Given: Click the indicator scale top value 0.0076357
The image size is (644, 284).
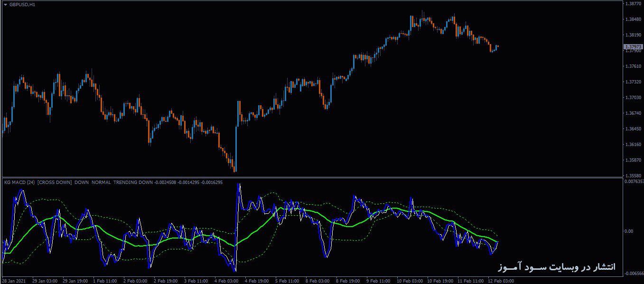Looking at the screenshot, I should [635, 181].
